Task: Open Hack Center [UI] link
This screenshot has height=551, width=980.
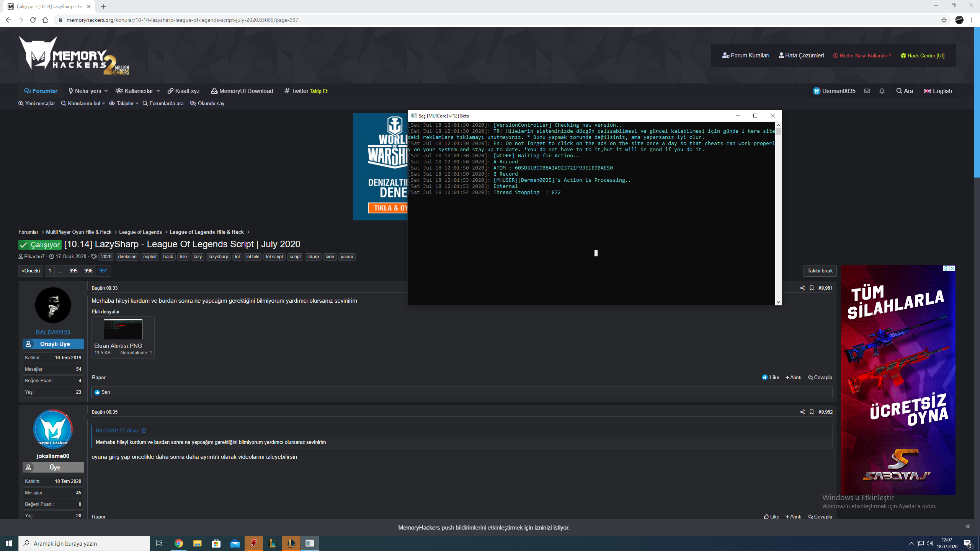Action: pyautogui.click(x=922, y=55)
